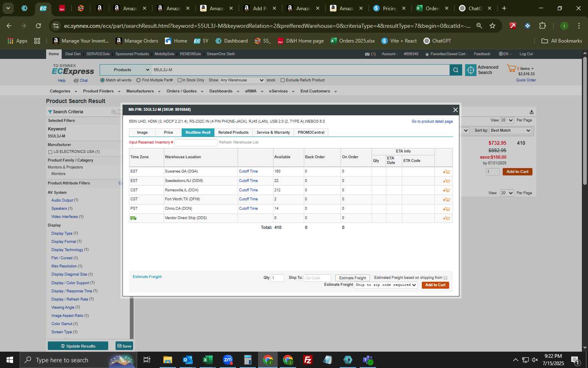Click popup Add to Cart button

[x=435, y=285]
